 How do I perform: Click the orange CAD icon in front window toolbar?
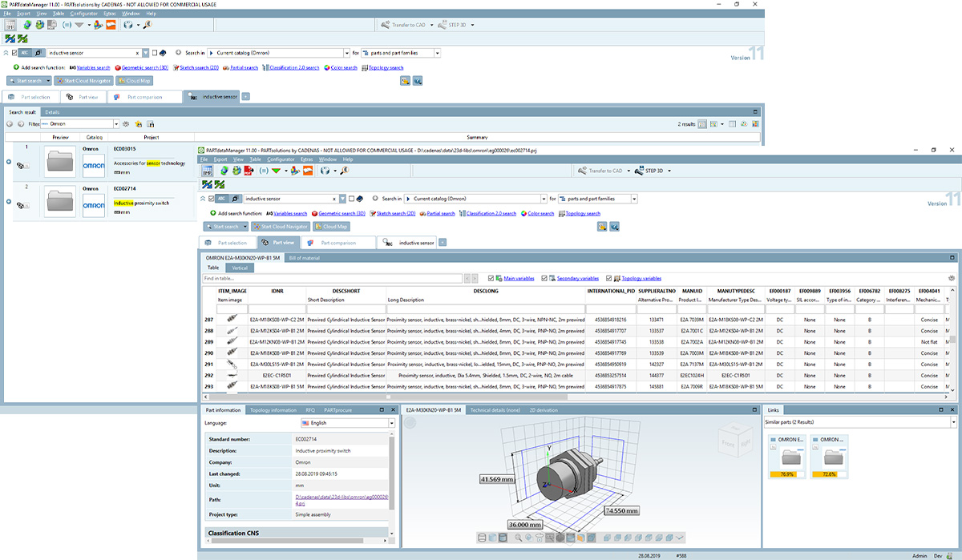point(308,171)
